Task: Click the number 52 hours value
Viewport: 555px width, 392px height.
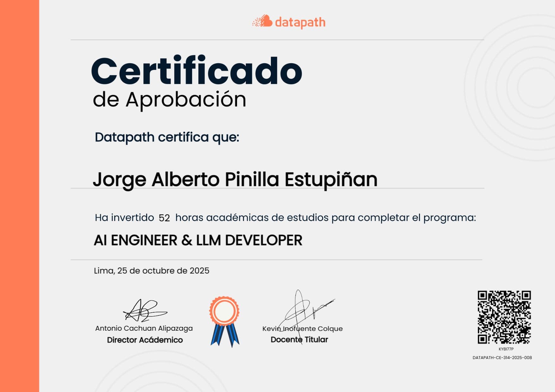Action: pyautogui.click(x=164, y=218)
